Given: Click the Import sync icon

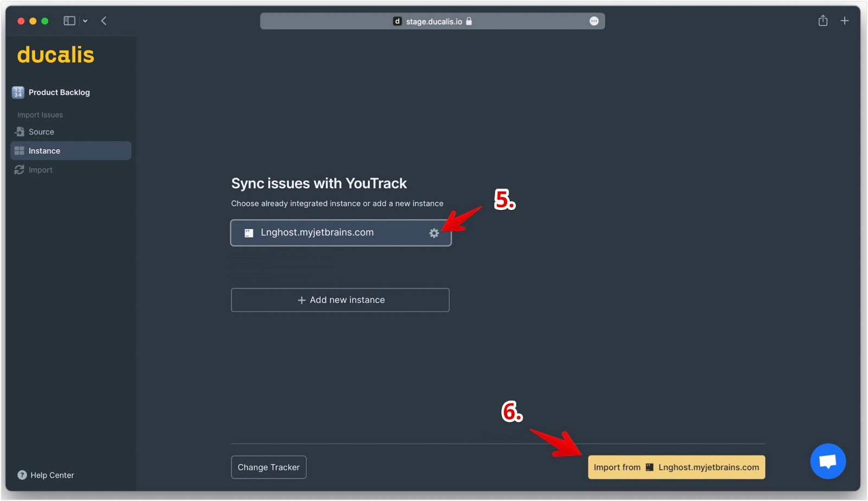Looking at the screenshot, I should (20, 170).
